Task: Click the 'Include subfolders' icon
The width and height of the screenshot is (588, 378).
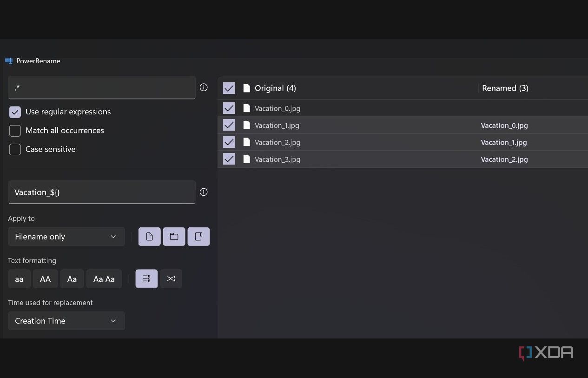Action: (198, 237)
